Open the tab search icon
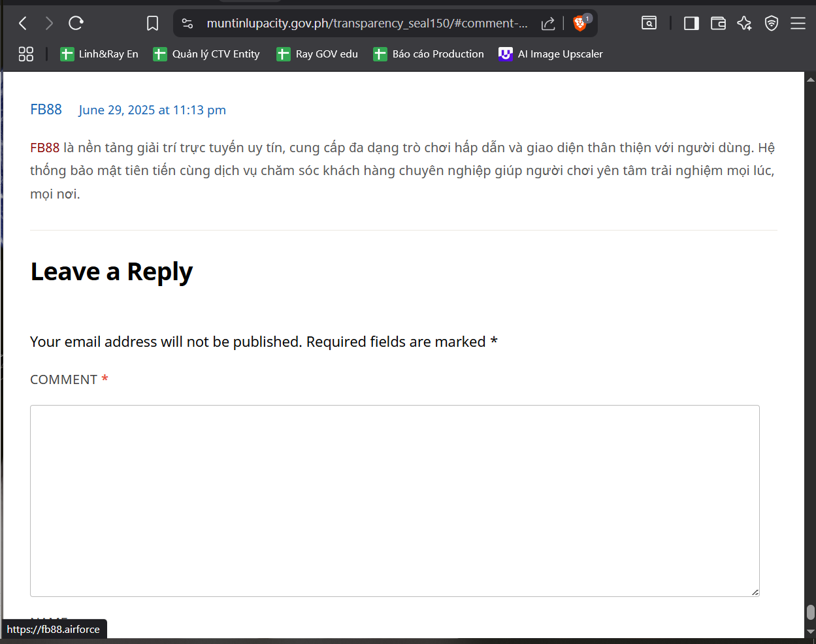This screenshot has height=644, width=816. coord(649,24)
